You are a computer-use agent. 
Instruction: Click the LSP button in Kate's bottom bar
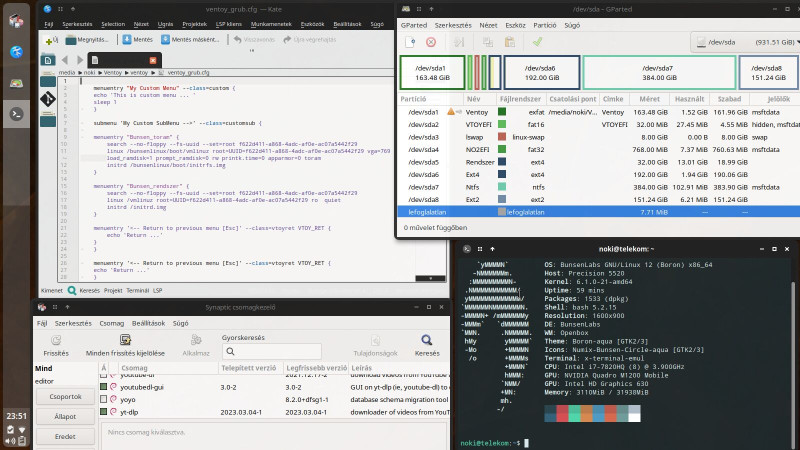pos(158,290)
